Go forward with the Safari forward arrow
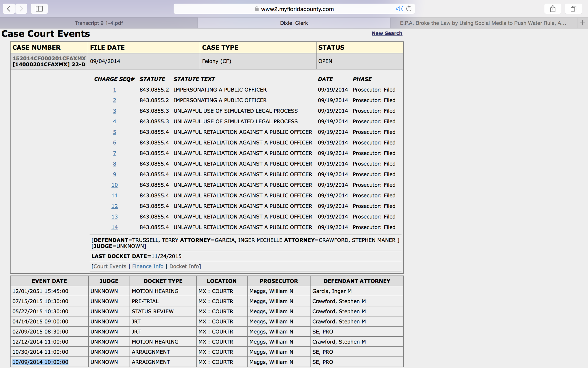588x368 pixels. 21,9
